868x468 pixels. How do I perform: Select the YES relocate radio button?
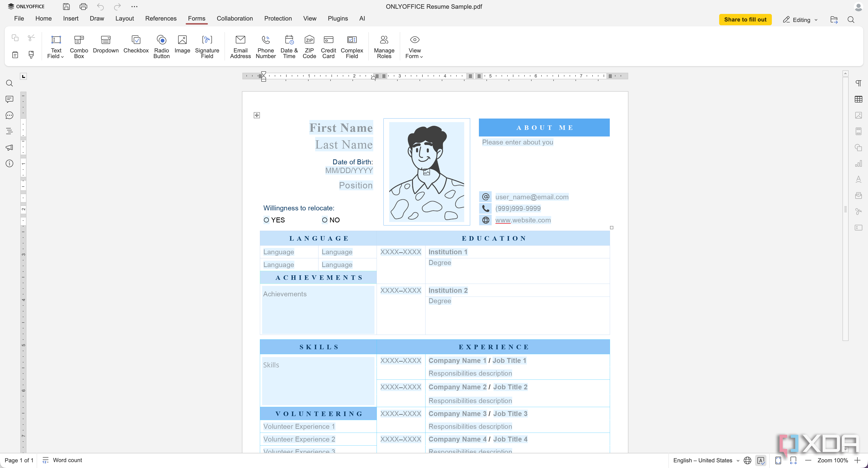[x=266, y=220]
